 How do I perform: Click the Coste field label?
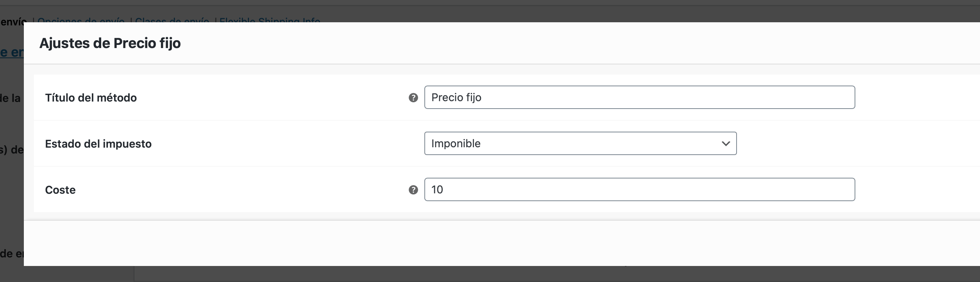(60, 190)
